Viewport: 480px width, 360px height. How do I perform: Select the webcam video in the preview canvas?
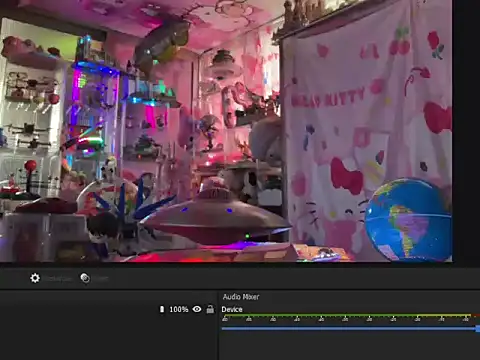click(226, 131)
